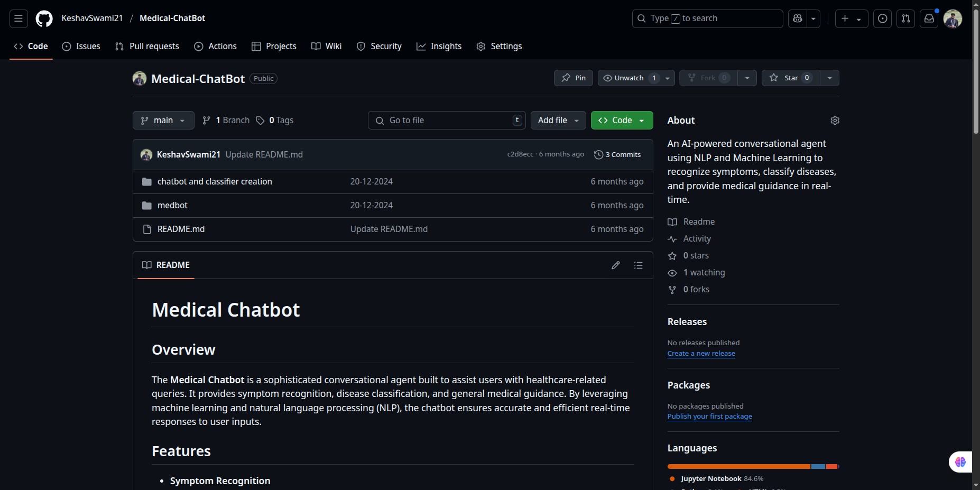Open the create new plus dropdown
This screenshot has width=980, height=490.
coord(852,19)
